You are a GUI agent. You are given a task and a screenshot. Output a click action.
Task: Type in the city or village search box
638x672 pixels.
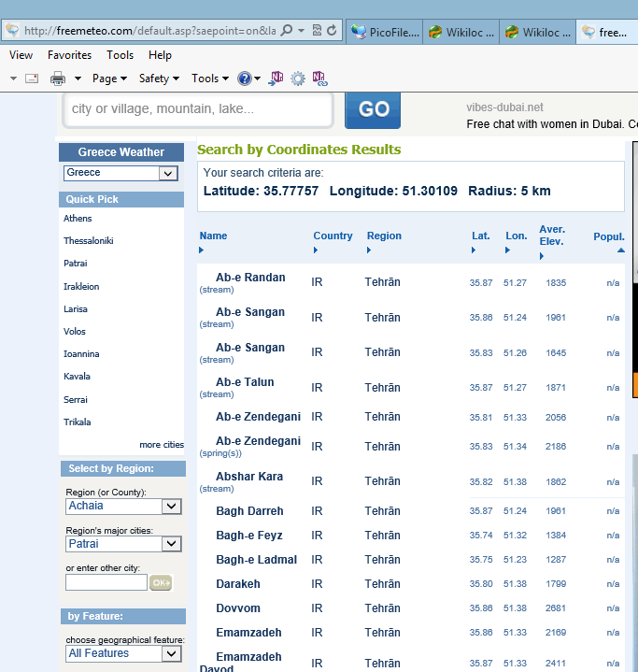[x=197, y=109]
